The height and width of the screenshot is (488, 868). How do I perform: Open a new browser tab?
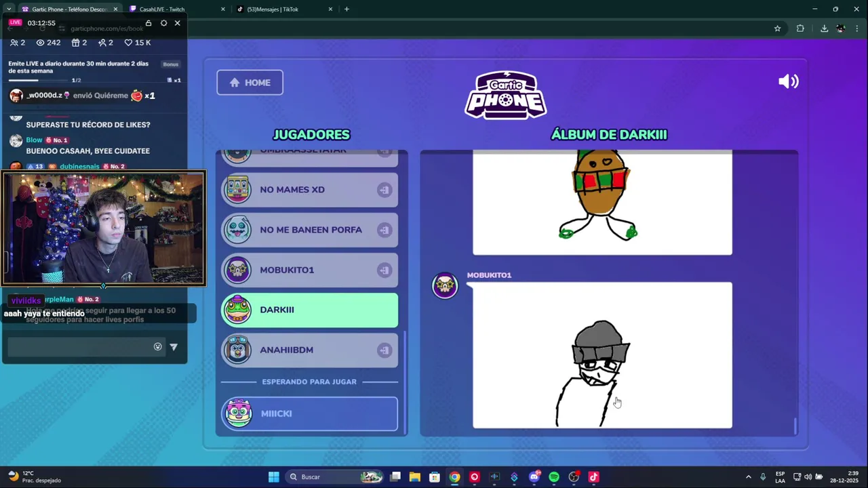tap(347, 9)
